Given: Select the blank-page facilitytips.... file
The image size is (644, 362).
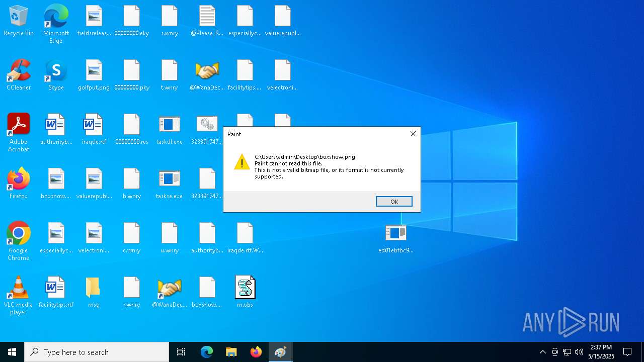Looking at the screenshot, I should [x=245, y=75].
